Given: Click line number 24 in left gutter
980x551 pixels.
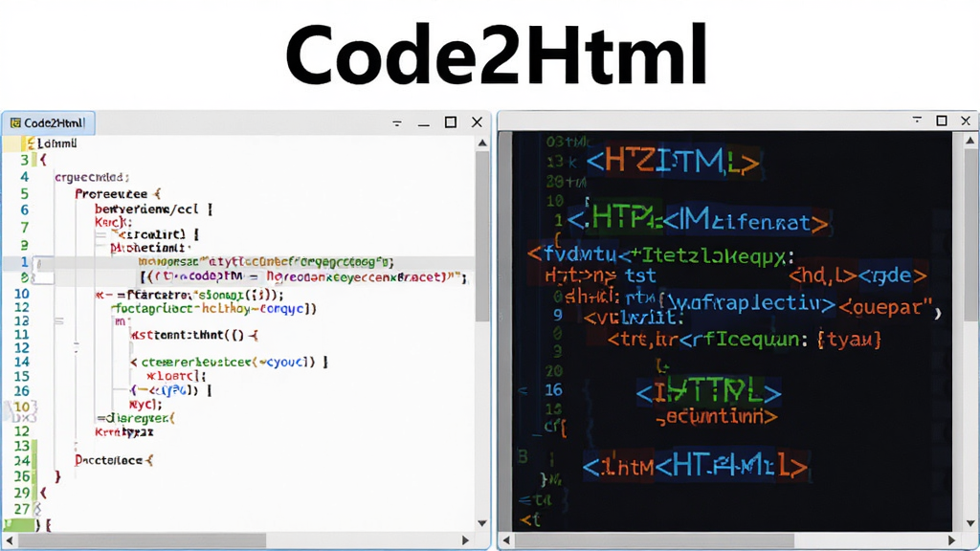Looking at the screenshot, I should tap(22, 461).
